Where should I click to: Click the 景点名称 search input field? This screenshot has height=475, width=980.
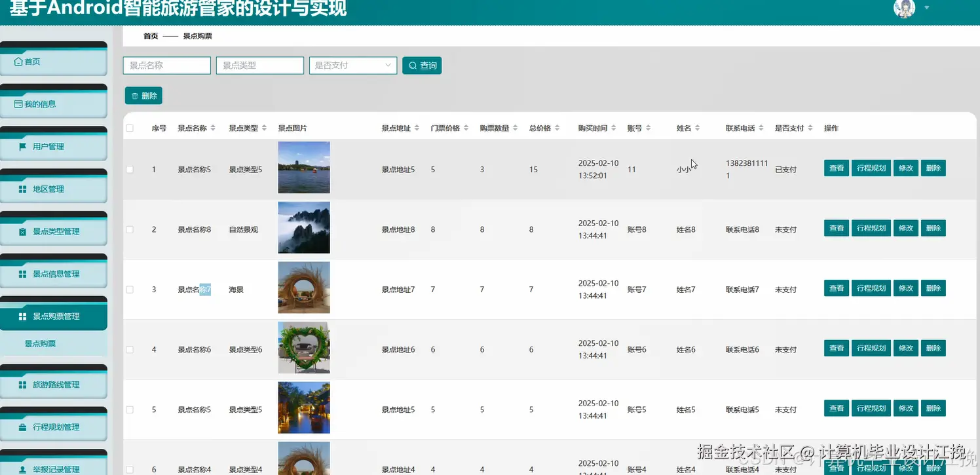click(167, 66)
